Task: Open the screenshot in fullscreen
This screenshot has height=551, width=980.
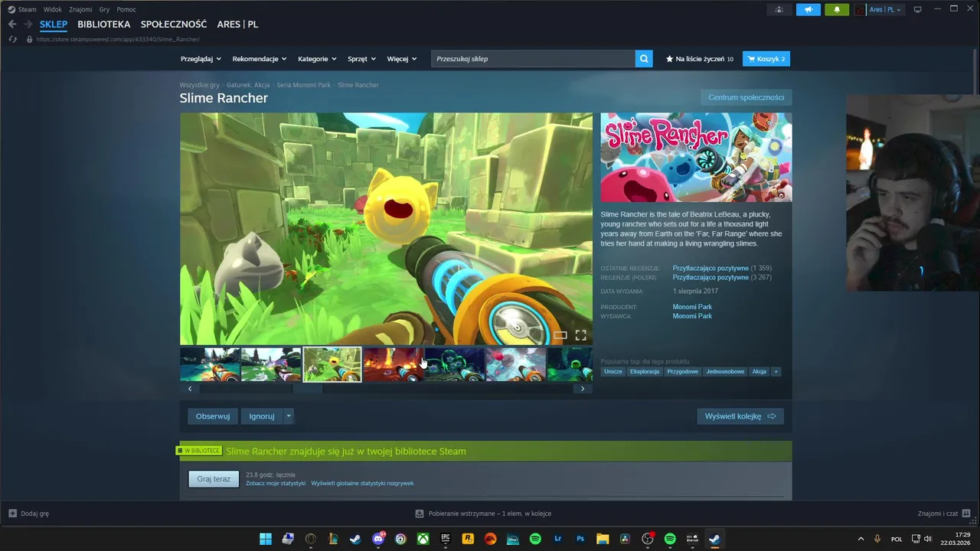Action: point(581,335)
